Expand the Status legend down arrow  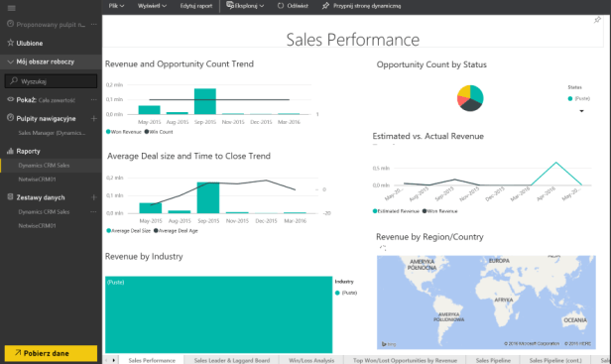581,111
